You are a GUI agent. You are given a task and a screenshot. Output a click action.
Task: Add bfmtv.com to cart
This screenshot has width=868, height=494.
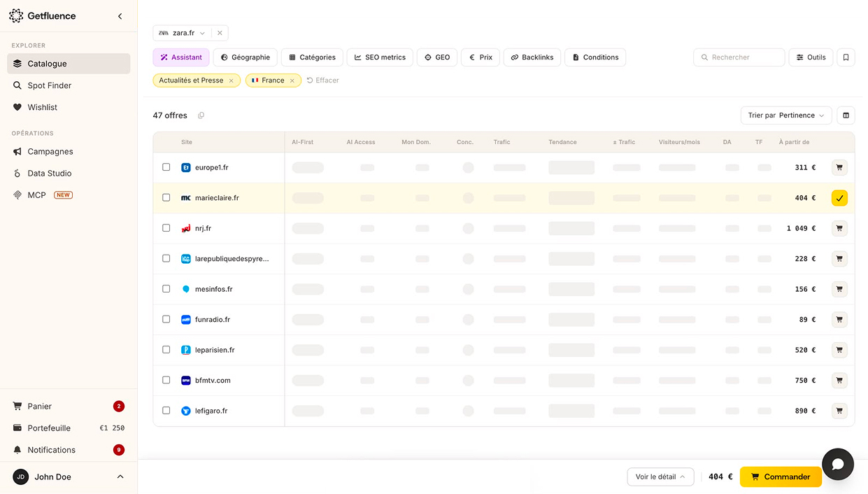click(839, 381)
